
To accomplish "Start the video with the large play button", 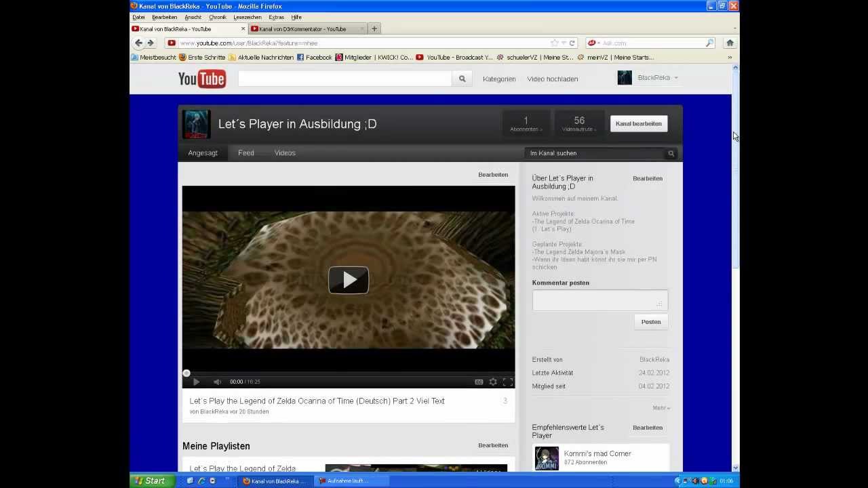I will click(349, 280).
